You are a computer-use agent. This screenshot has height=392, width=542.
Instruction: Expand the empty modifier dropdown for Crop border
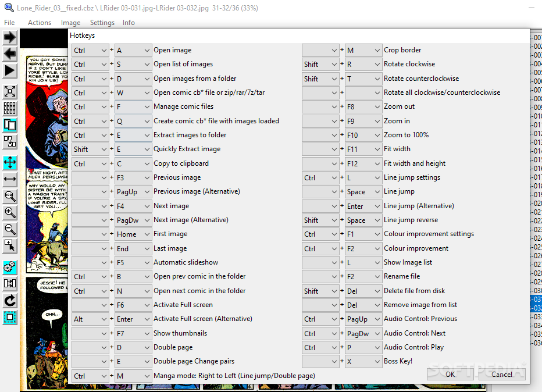click(x=320, y=51)
